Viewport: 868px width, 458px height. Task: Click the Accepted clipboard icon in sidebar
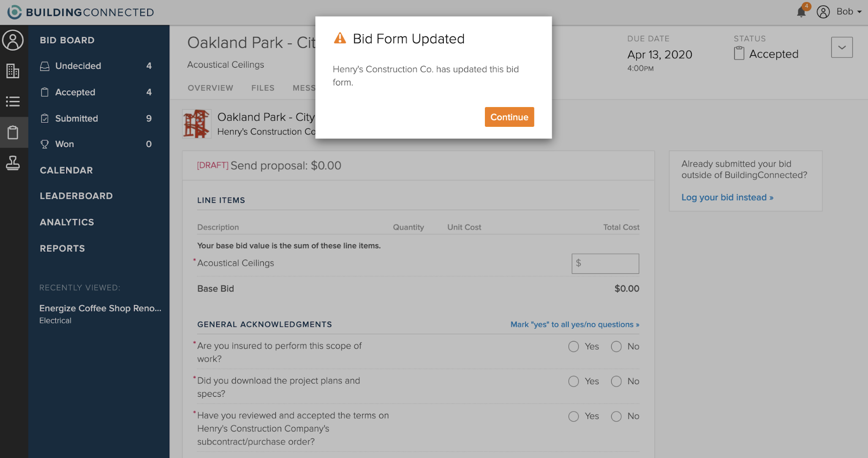45,92
